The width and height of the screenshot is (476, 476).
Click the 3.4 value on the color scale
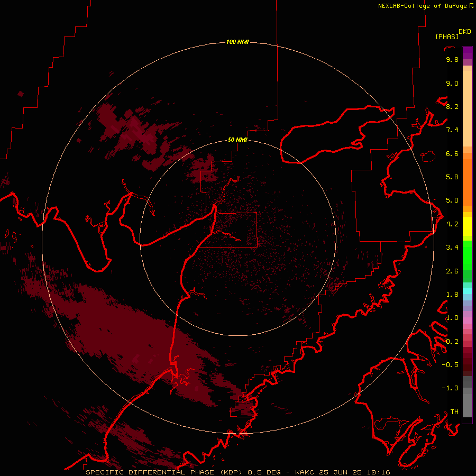point(452,248)
